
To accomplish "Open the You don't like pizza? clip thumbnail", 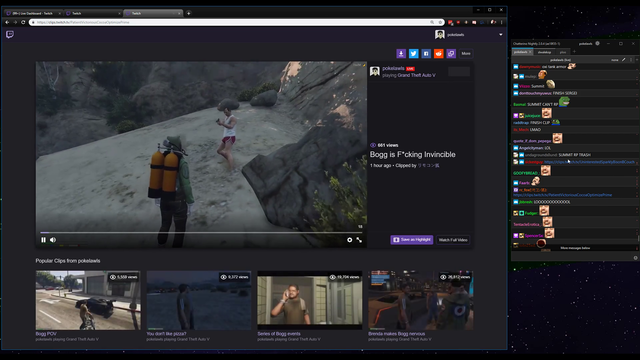I will pyautogui.click(x=199, y=300).
